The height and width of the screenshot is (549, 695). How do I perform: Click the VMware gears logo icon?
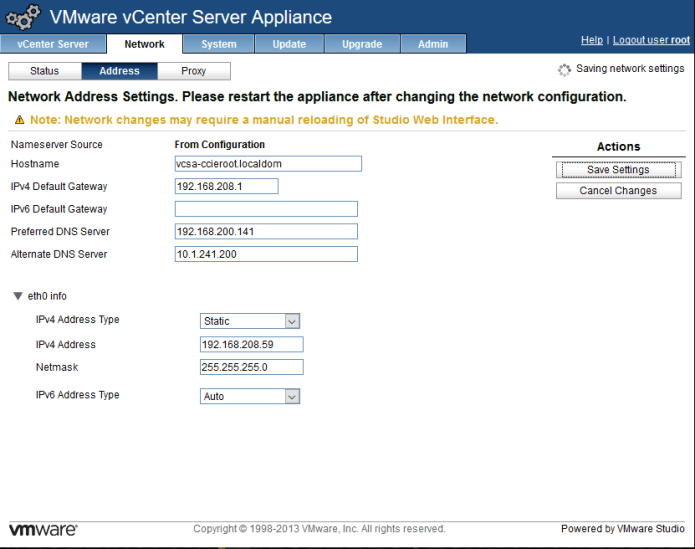(x=23, y=17)
